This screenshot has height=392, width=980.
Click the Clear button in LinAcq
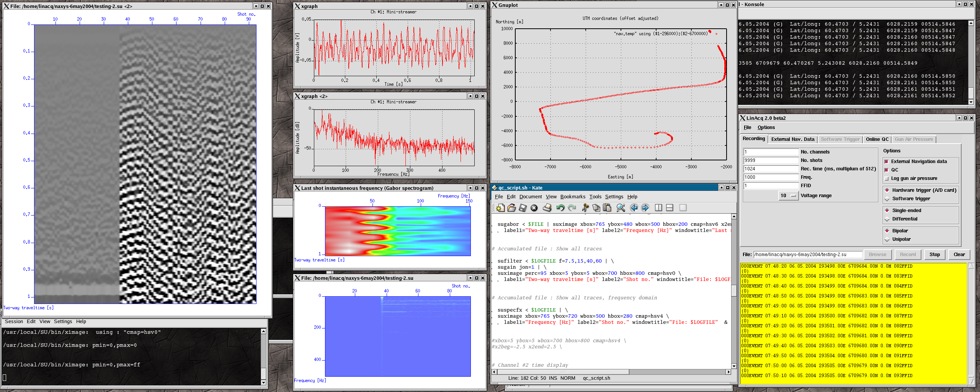click(959, 255)
